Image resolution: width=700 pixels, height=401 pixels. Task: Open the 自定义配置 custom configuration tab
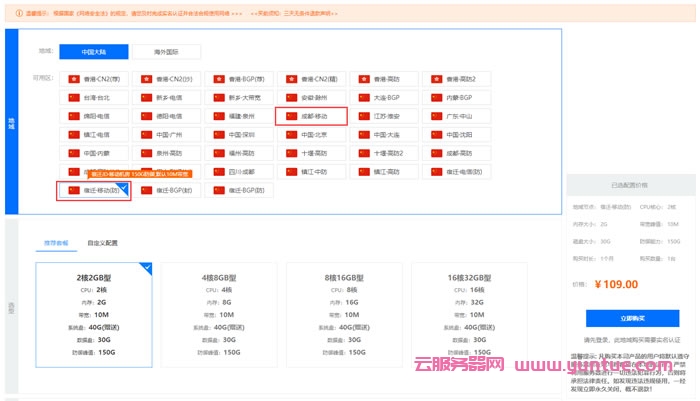[x=102, y=242]
